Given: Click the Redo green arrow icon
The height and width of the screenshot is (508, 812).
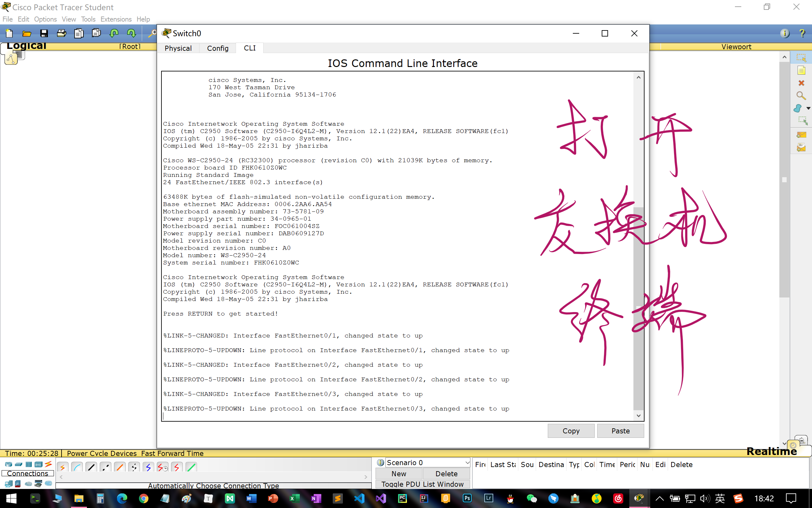Looking at the screenshot, I should click(131, 33).
